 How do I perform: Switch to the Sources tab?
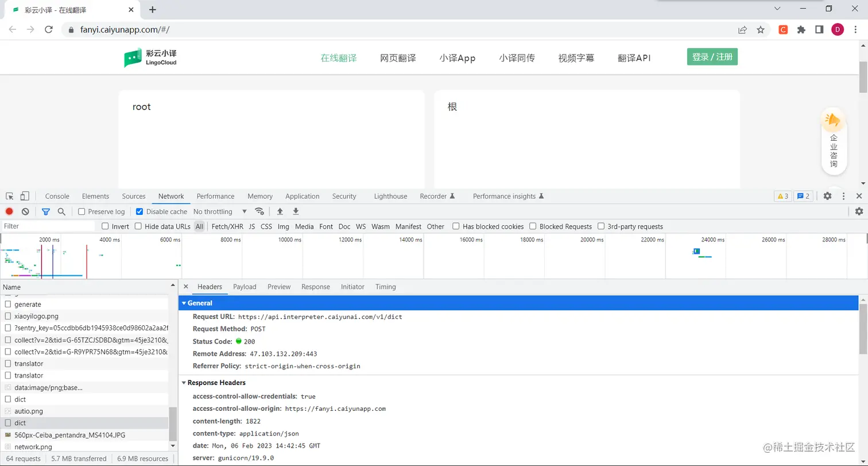[x=134, y=196]
